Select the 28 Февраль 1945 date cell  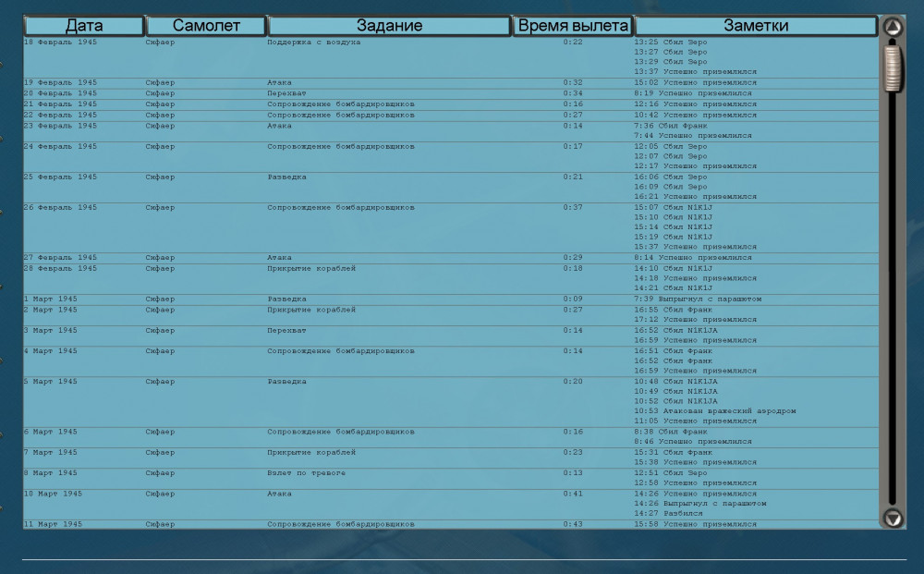click(60, 269)
